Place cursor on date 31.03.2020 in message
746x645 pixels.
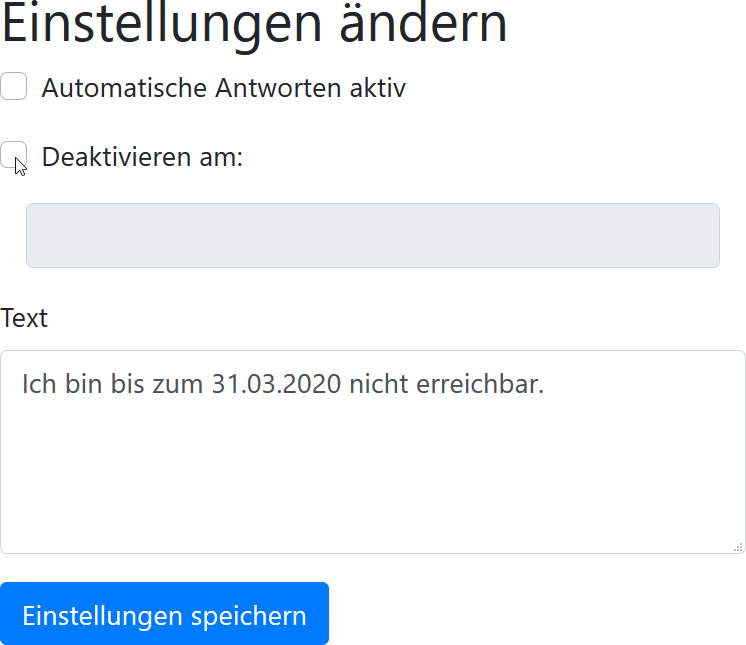276,385
